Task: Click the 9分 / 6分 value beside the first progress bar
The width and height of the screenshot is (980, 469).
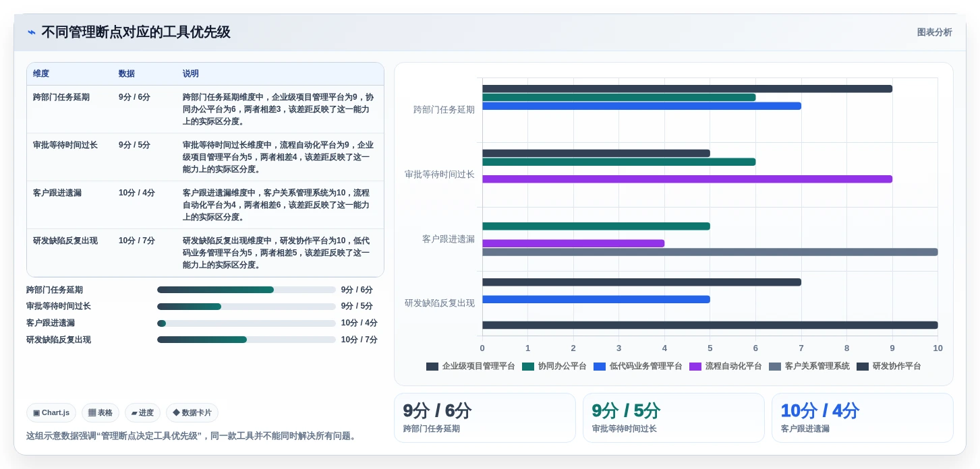Action: 357,290
